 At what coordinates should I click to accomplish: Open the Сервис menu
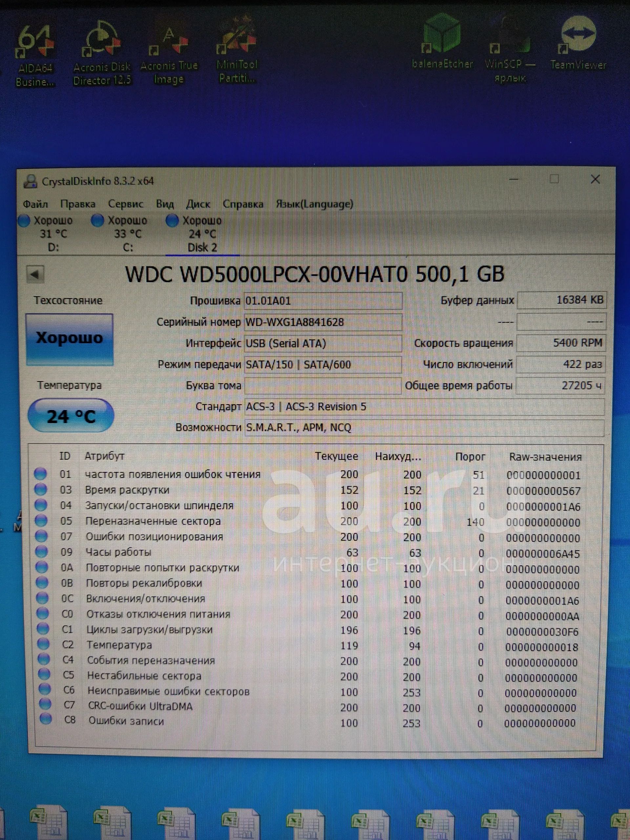(126, 204)
